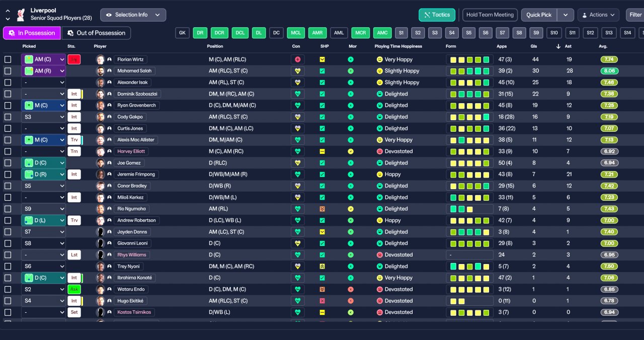Viewport: 644px width, 340px height.
Task: Select the S1 substitute chip
Action: [x=401, y=33]
